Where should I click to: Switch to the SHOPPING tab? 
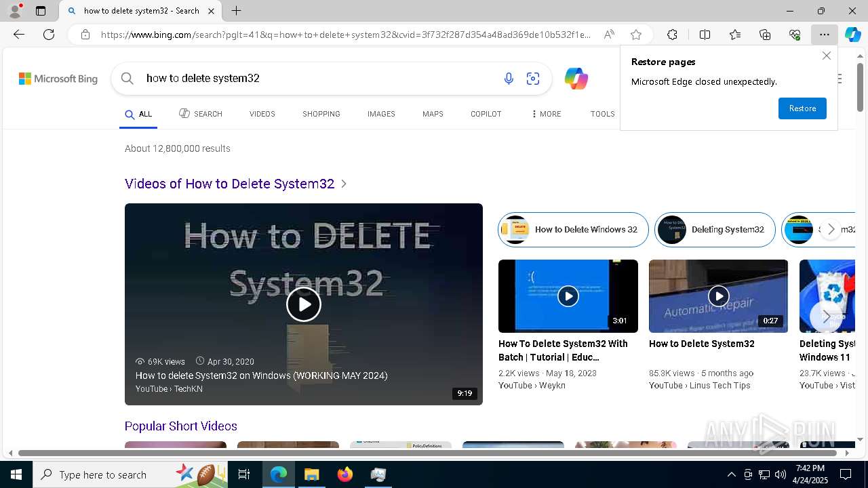pyautogui.click(x=321, y=114)
